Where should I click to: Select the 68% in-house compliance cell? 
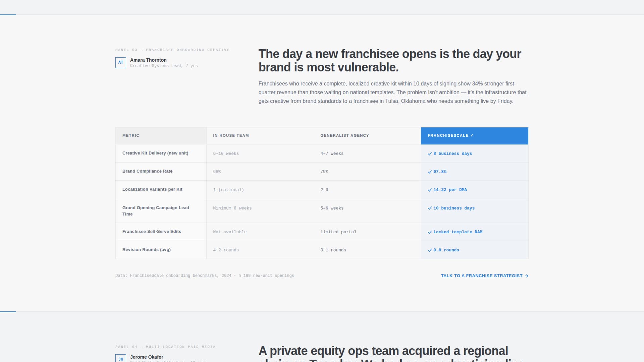[260, 172]
